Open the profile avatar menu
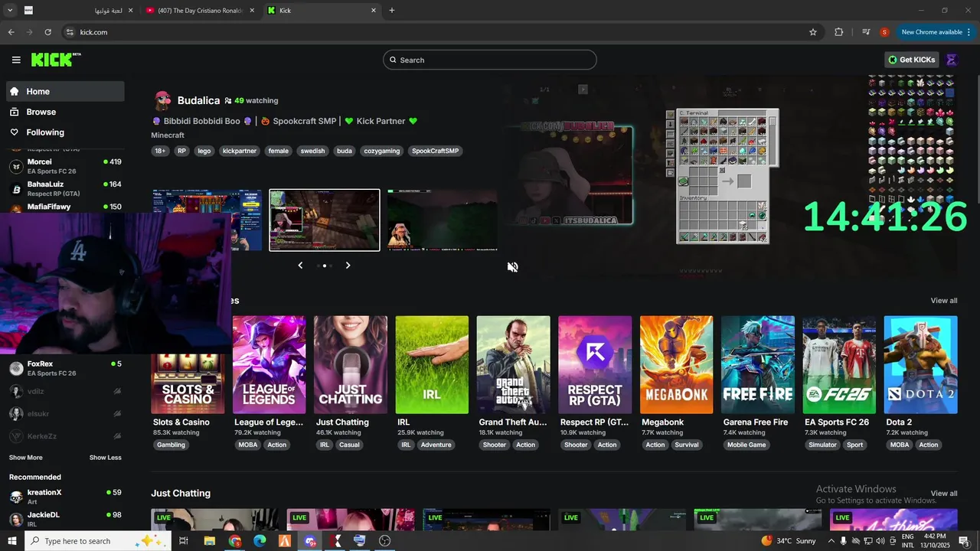 point(952,60)
